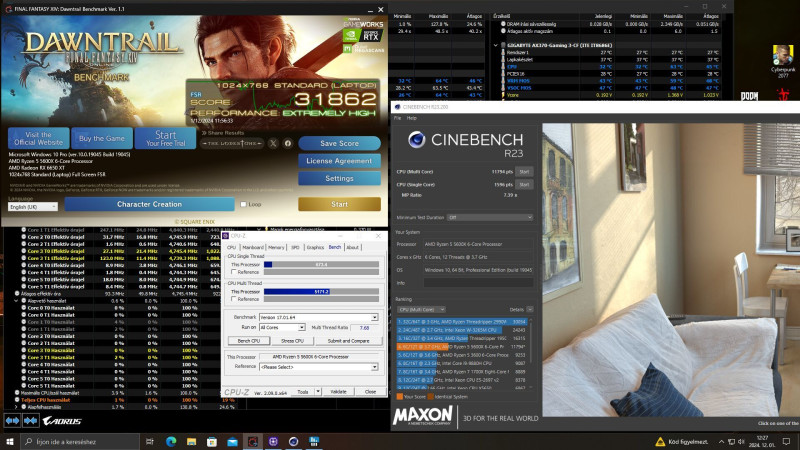Open Cinebench Help menu
This screenshot has height=450, width=800.
click(x=412, y=118)
